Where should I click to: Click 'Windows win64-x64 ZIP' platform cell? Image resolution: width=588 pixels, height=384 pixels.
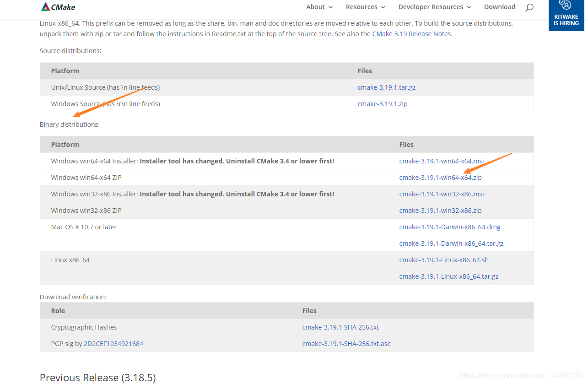[x=86, y=178]
